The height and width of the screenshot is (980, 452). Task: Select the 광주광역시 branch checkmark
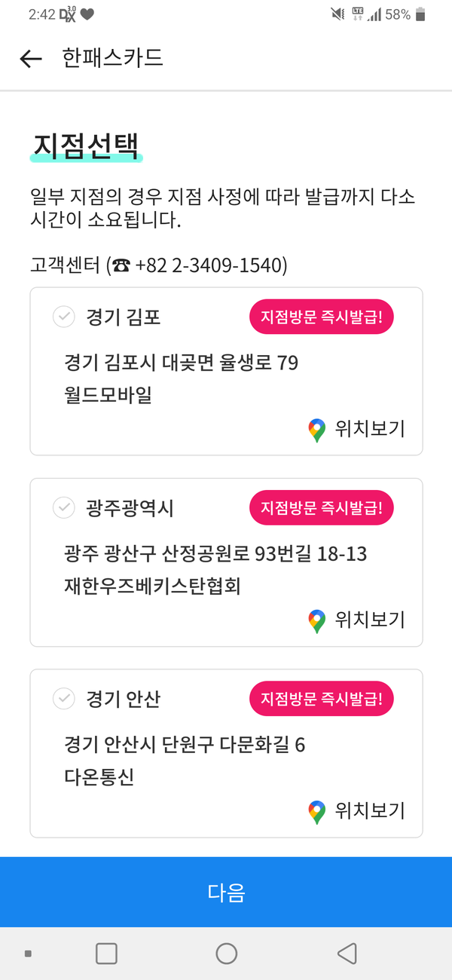click(64, 508)
